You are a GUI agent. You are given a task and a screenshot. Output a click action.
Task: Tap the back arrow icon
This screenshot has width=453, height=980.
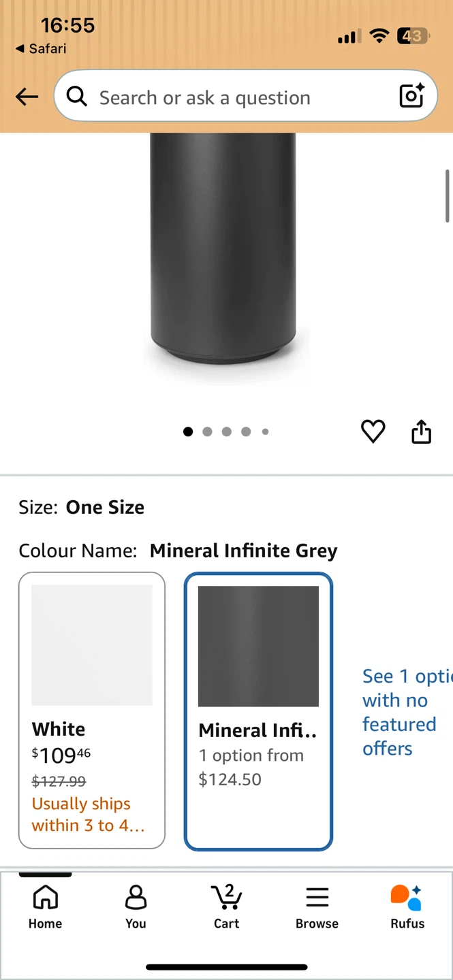27,97
